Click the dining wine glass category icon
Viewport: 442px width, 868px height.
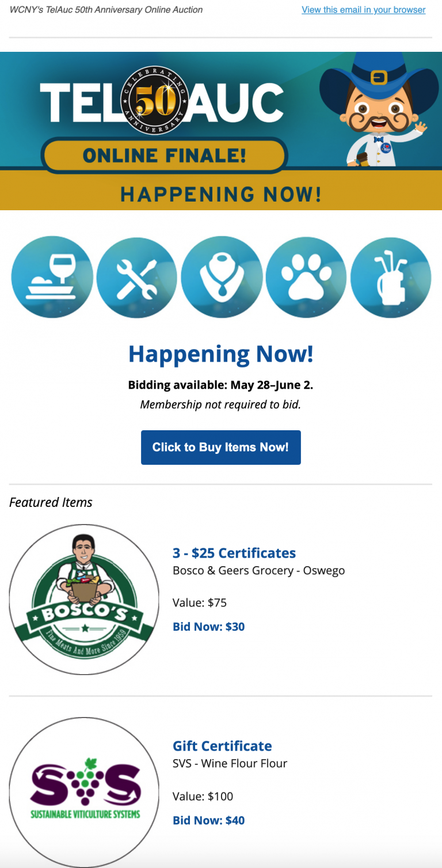(52, 277)
